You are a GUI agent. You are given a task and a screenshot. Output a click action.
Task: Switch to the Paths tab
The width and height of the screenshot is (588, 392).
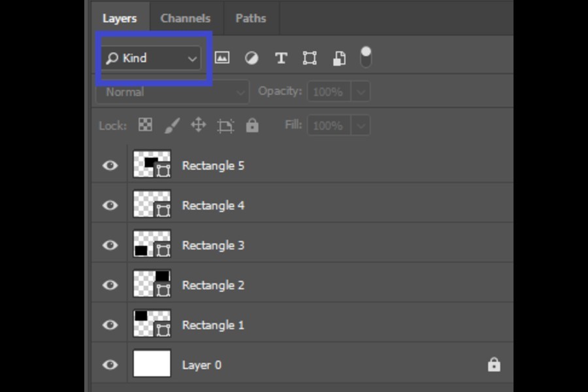pyautogui.click(x=251, y=18)
